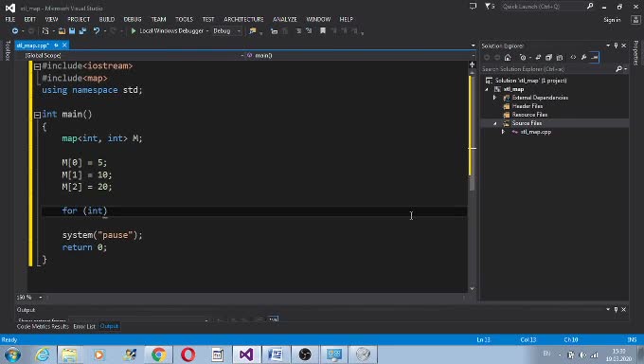This screenshot has height=364, width=644.
Task: Switch to the Error List tab
Action: [x=84, y=326]
